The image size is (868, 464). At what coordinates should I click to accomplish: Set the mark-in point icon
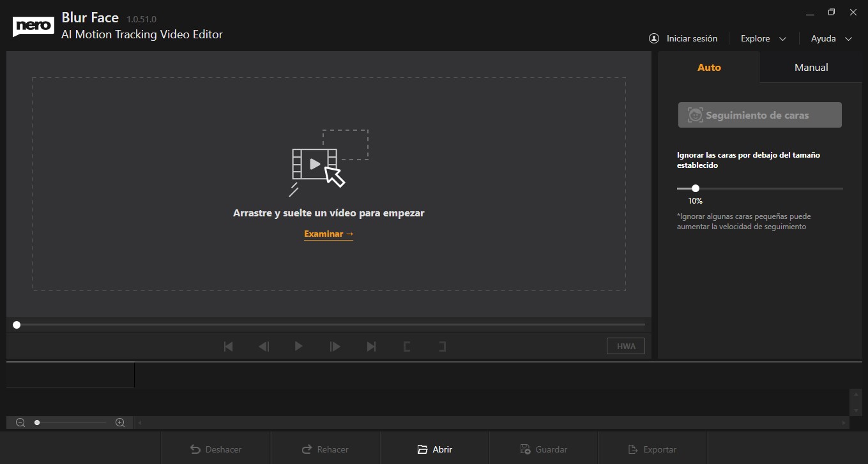[x=407, y=346]
